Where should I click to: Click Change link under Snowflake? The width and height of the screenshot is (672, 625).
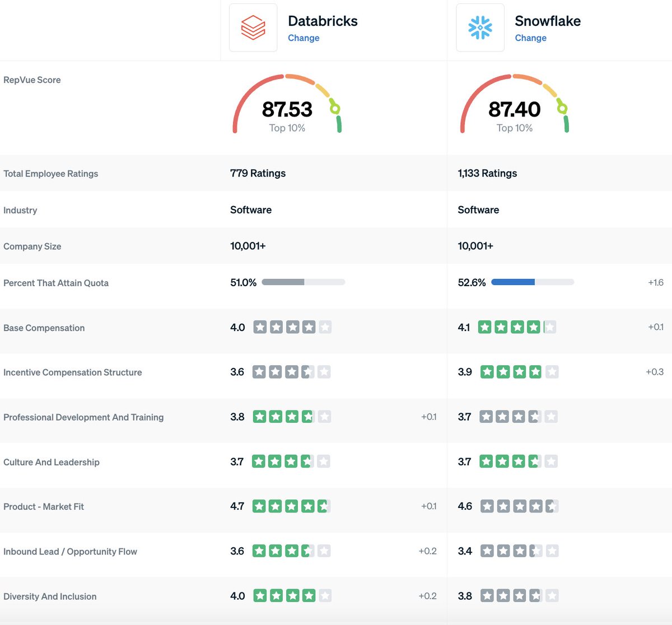(530, 38)
